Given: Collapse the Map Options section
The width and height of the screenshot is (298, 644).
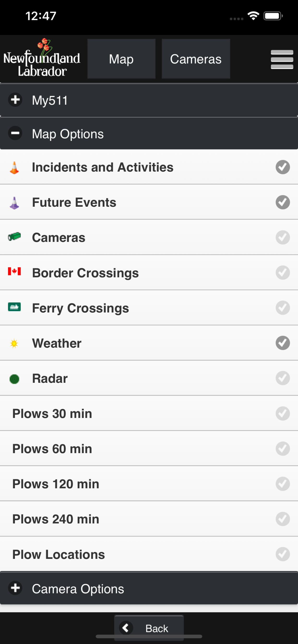Looking at the screenshot, I should [16, 133].
